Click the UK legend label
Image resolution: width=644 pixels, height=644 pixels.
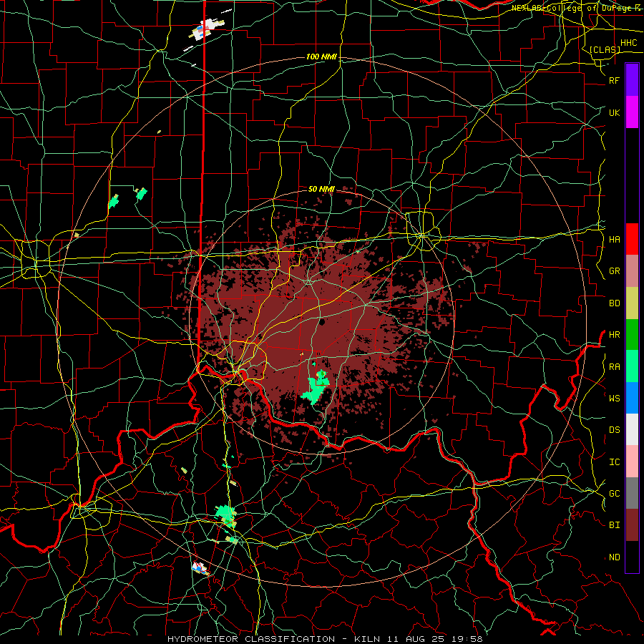615,112
